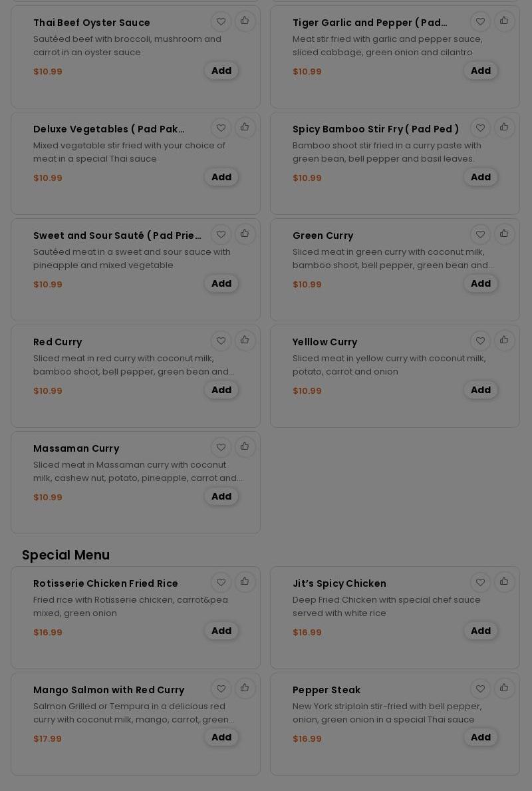
Task: Add Mango Salmon with Red Curry
Action: tap(221, 737)
